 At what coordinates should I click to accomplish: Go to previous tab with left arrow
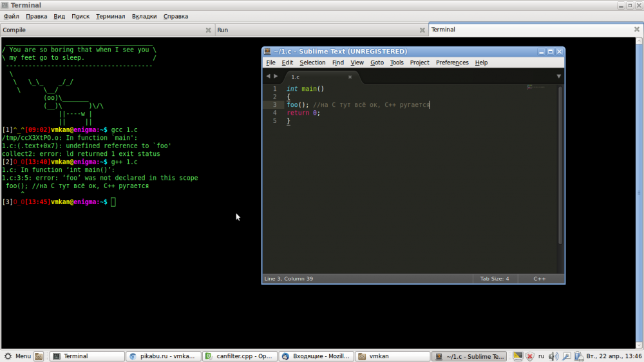point(268,76)
